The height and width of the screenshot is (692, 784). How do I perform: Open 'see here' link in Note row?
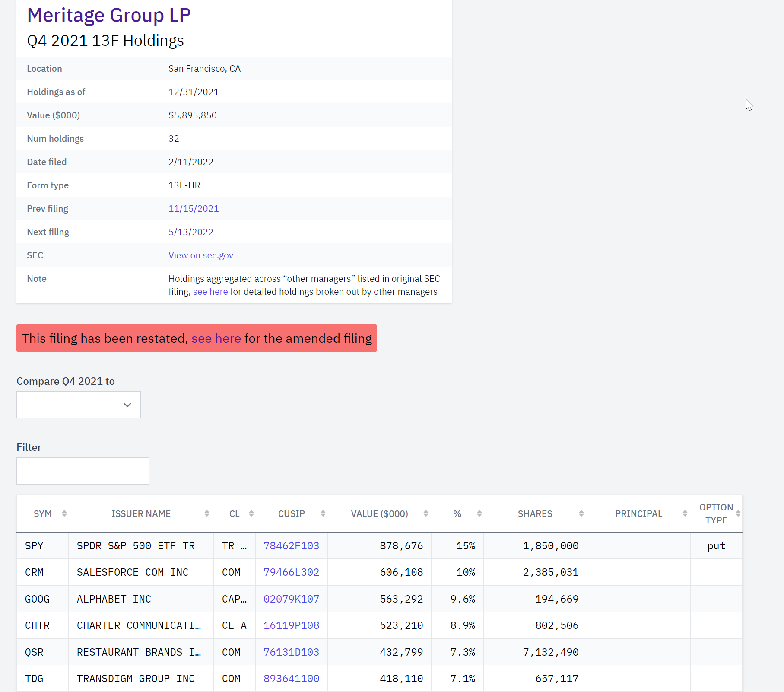click(210, 292)
